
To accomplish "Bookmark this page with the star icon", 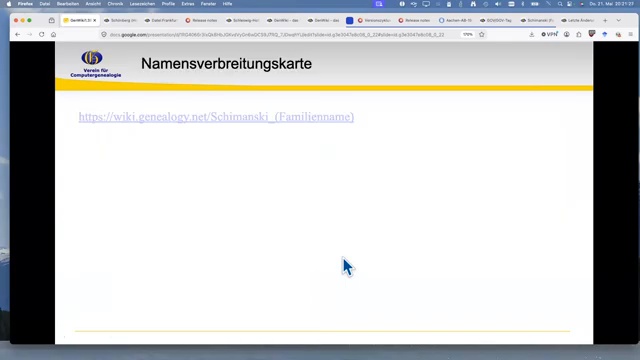I will tap(482, 35).
